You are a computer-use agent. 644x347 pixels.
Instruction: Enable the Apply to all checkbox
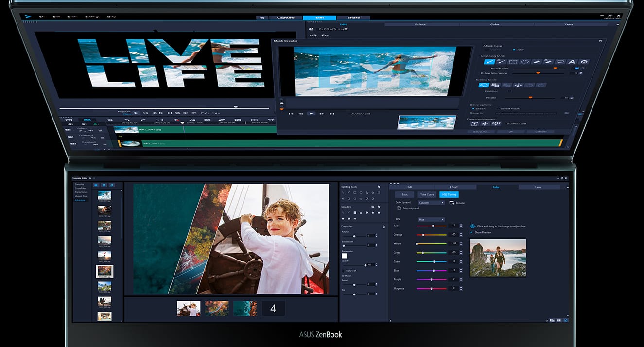coord(344,270)
